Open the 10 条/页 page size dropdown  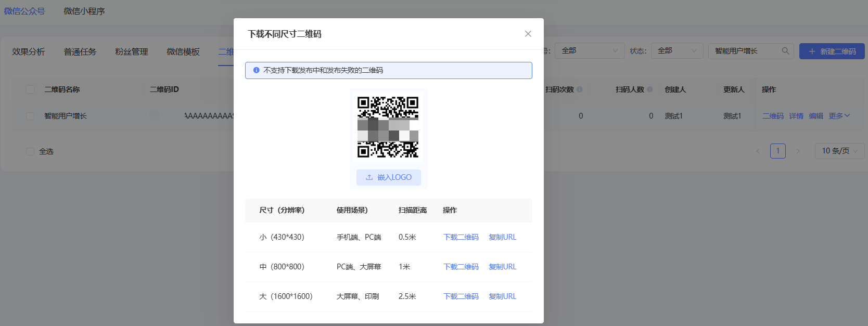tap(839, 151)
